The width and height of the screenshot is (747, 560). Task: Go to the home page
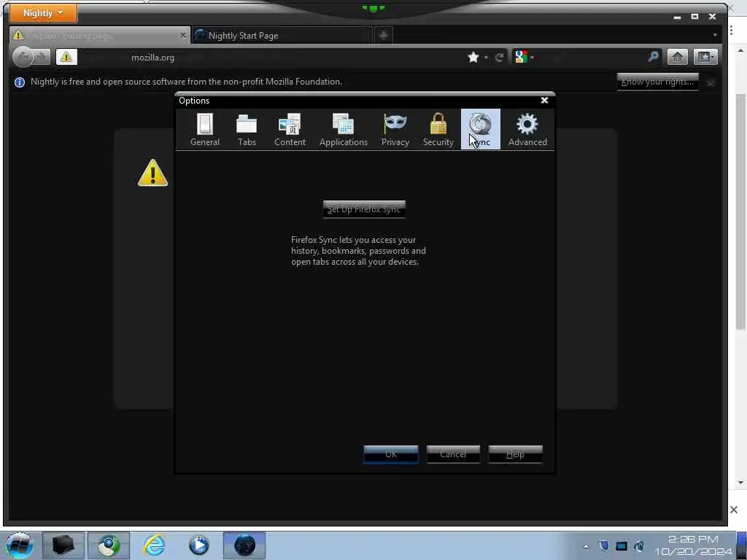[677, 57]
